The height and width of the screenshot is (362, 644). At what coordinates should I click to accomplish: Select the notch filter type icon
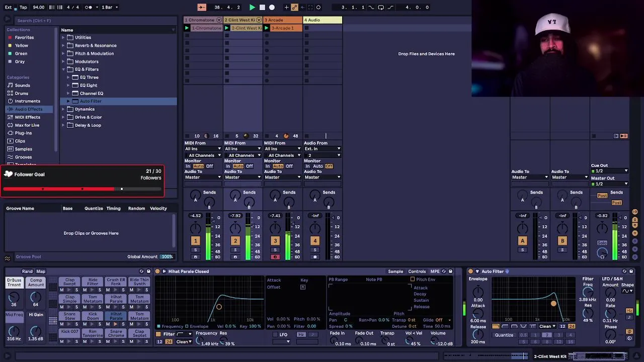click(523, 326)
